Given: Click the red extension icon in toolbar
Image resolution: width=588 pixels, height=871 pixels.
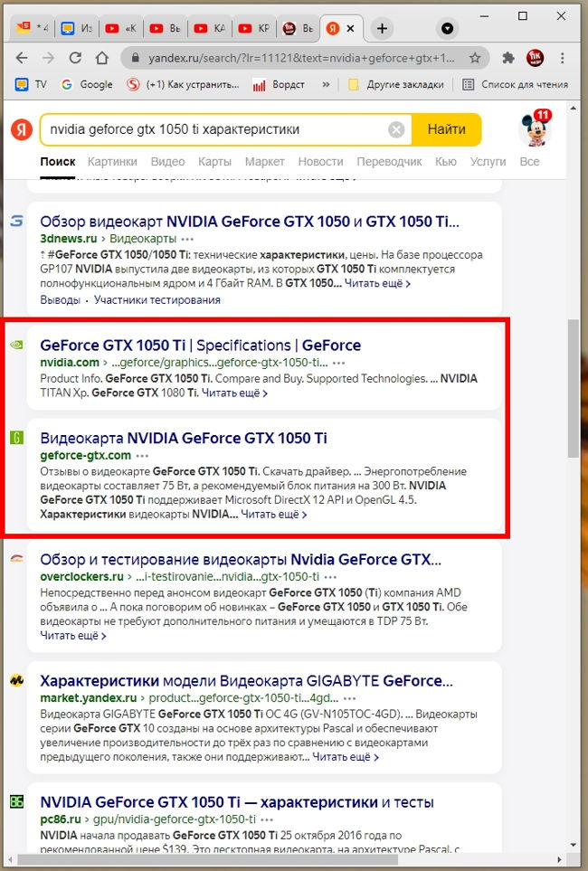Looking at the screenshot, I should click(x=535, y=58).
